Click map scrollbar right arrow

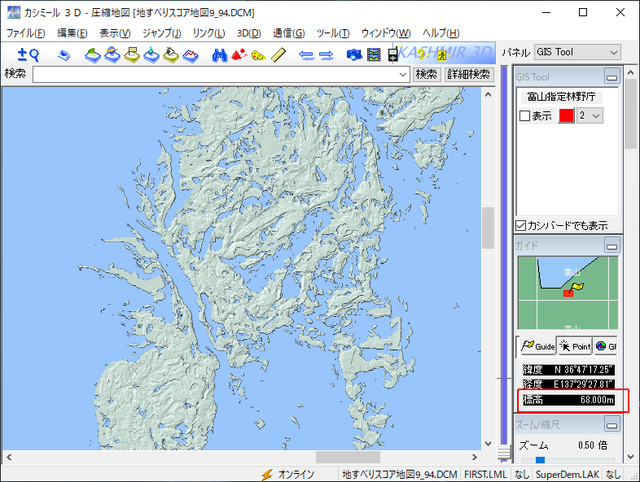click(x=474, y=457)
